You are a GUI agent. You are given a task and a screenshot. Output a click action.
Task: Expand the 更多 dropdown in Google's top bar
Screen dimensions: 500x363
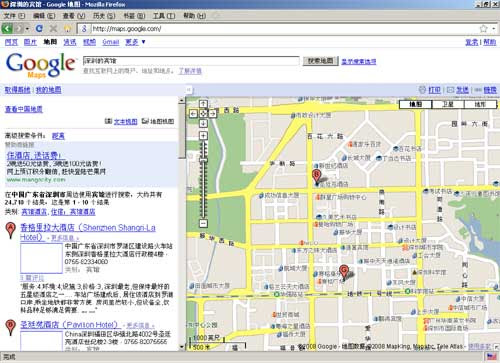click(135, 42)
